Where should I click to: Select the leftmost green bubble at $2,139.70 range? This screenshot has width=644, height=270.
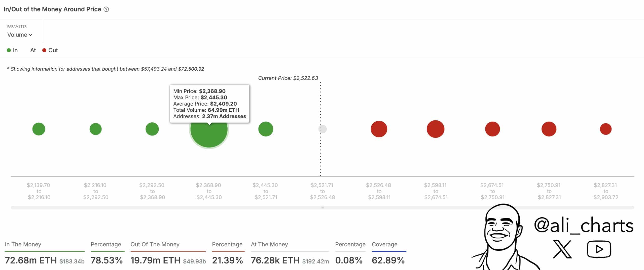coord(39,129)
